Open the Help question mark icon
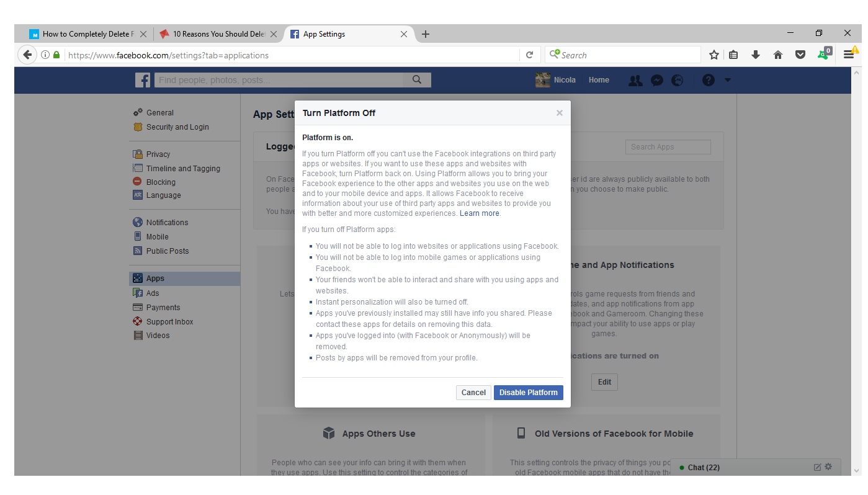Image resolution: width=868 pixels, height=495 pixels. click(x=709, y=80)
